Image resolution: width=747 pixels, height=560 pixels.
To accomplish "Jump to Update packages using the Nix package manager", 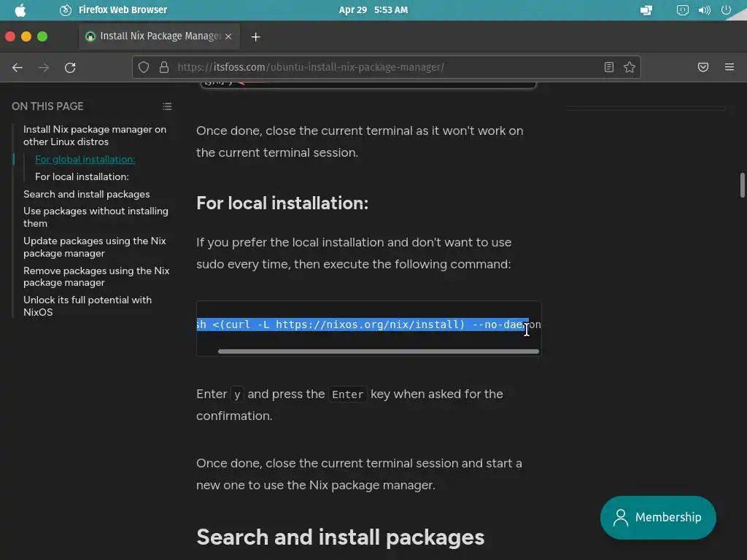I will coord(95,246).
